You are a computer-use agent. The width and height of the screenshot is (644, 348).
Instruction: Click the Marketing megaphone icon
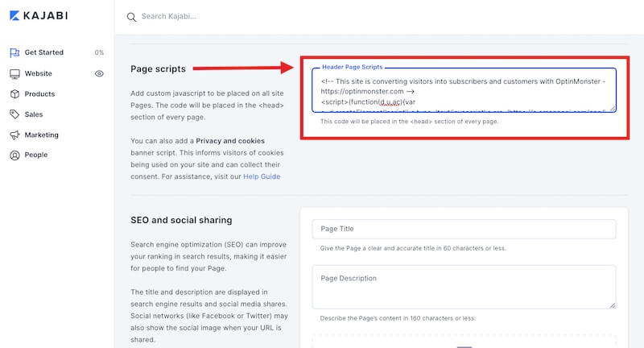click(14, 135)
